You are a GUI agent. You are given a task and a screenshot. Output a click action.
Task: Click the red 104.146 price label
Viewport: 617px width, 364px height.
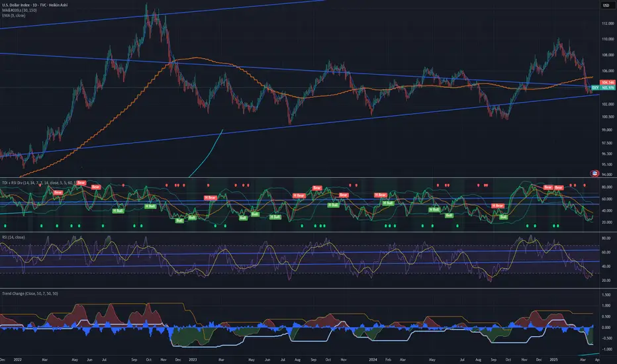click(608, 82)
